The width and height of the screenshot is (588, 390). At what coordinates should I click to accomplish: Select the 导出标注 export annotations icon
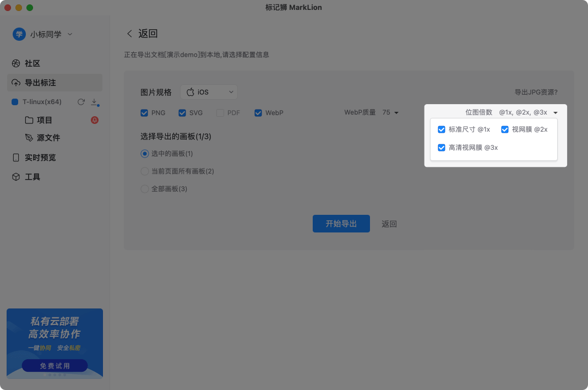[x=17, y=83]
